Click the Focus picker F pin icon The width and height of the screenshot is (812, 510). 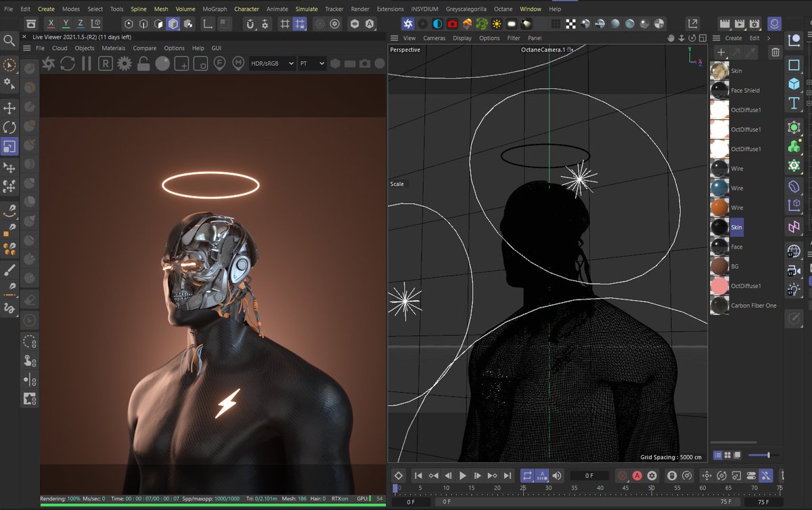point(219,64)
